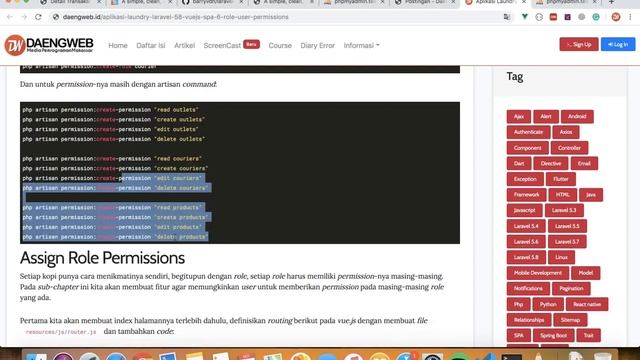
Task: Open Daftar Isi menu item
Action: tap(151, 45)
